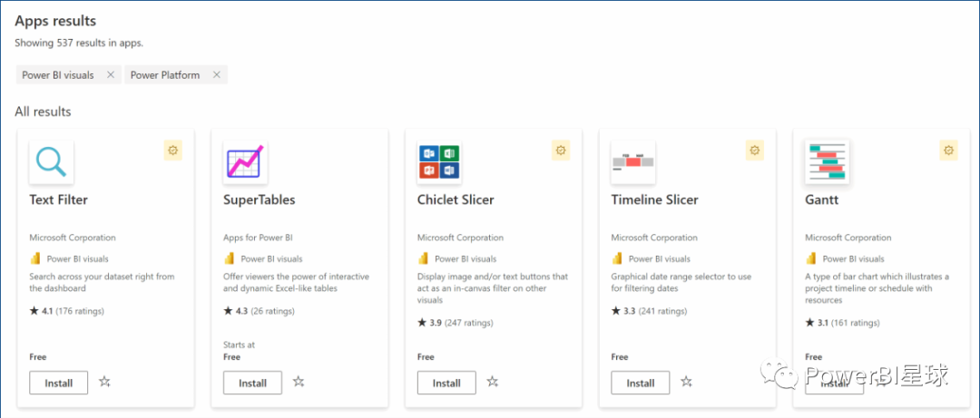
Task: Open the Timeline Slicer title link
Action: pos(655,200)
